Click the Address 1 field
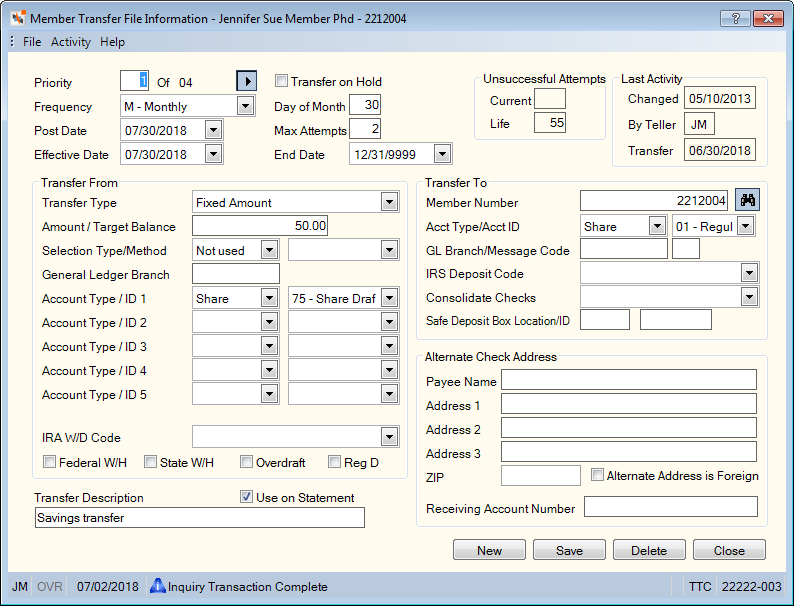Viewport: 794px width, 606px height. pos(629,404)
